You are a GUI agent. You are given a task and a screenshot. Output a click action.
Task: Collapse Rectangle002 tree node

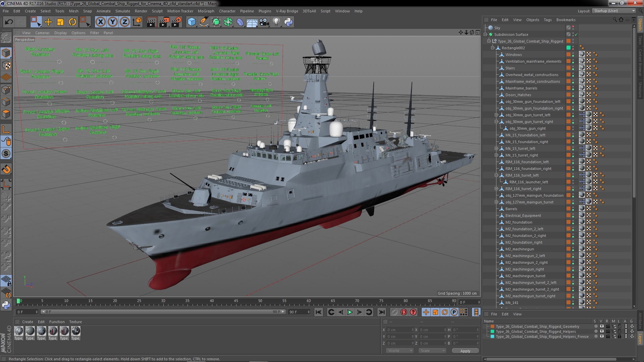click(493, 48)
